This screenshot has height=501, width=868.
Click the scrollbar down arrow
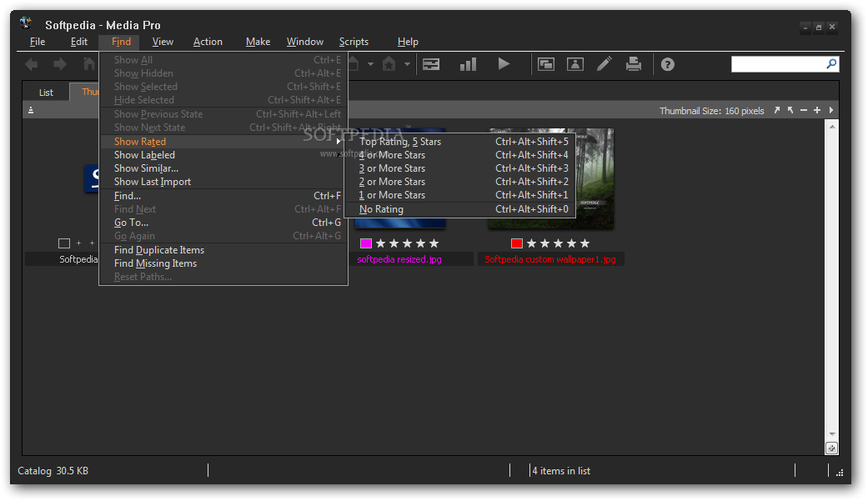(831, 434)
